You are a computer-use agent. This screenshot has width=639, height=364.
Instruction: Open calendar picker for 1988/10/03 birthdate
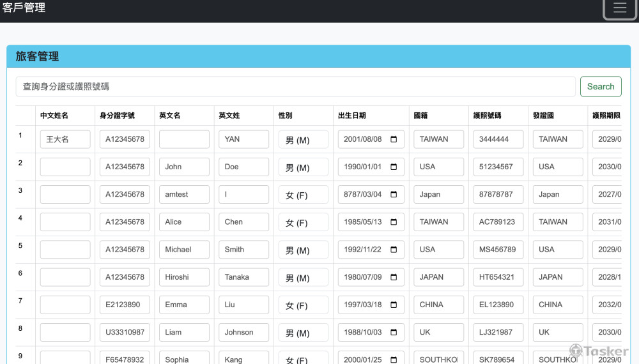point(394,332)
